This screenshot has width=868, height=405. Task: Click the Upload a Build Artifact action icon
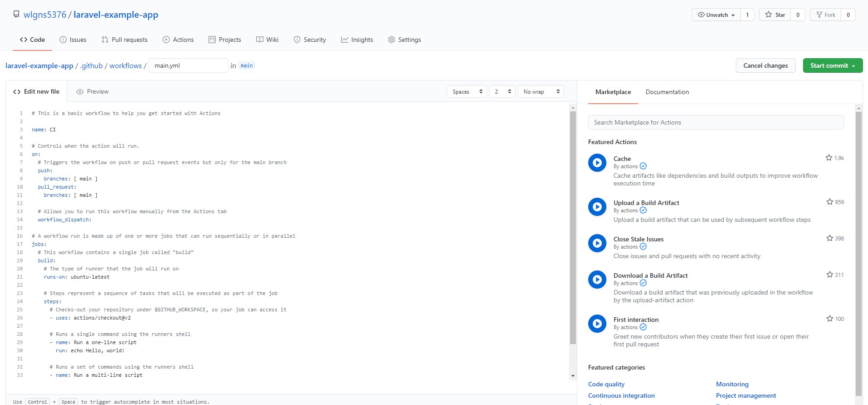click(x=597, y=207)
